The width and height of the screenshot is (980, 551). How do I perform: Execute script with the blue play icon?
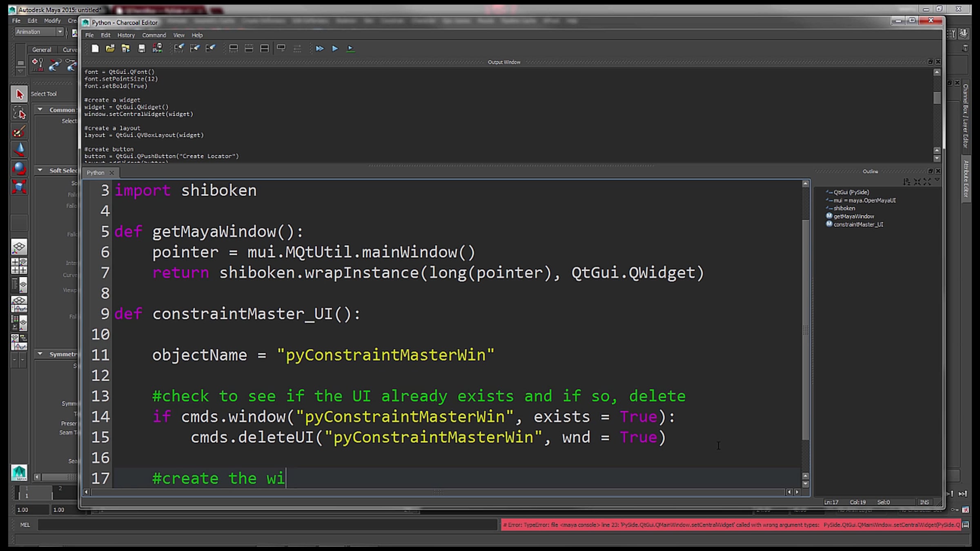click(x=335, y=49)
